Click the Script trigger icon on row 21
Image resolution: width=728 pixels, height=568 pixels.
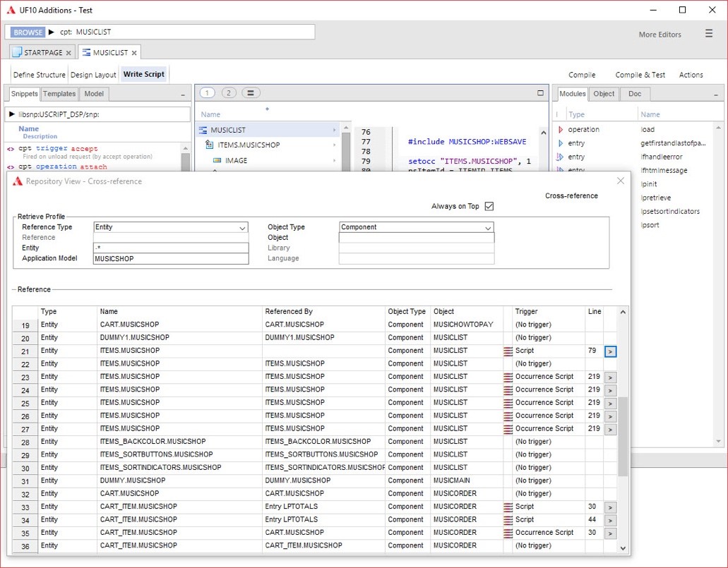(518, 351)
